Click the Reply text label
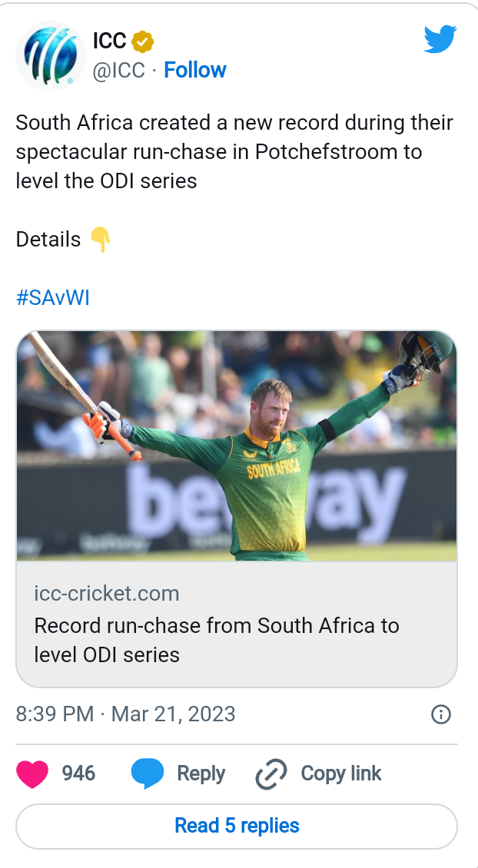This screenshot has height=868, width=478. pos(201,774)
